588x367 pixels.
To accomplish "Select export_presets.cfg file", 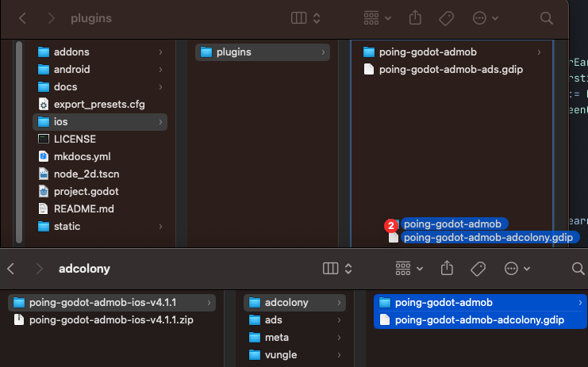I will click(100, 104).
